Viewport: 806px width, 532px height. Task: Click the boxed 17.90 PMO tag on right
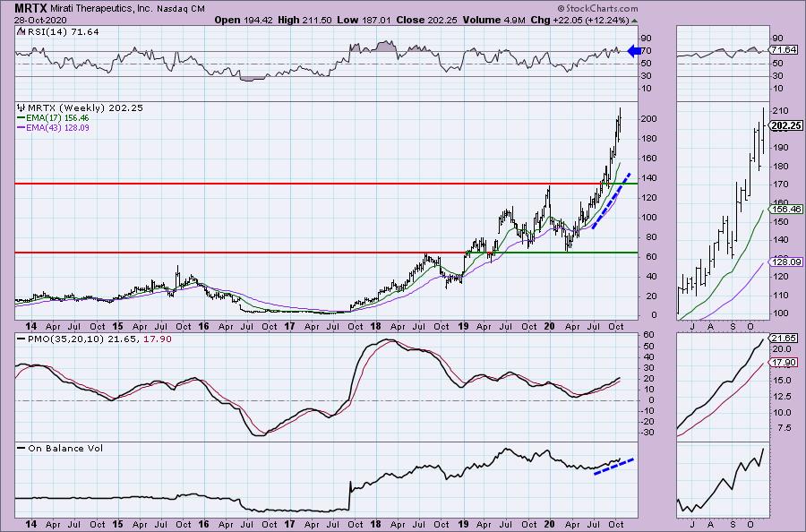[785, 363]
